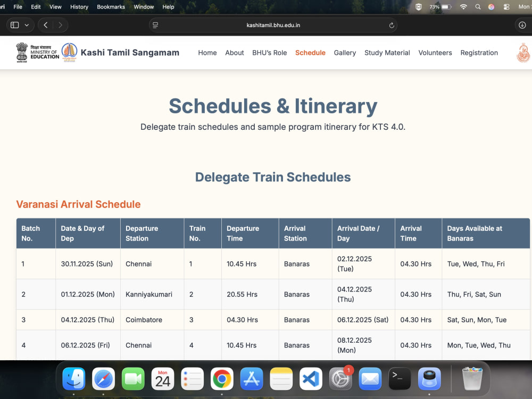Open the Bookmarks menu
This screenshot has width=532, height=399.
tap(111, 7)
